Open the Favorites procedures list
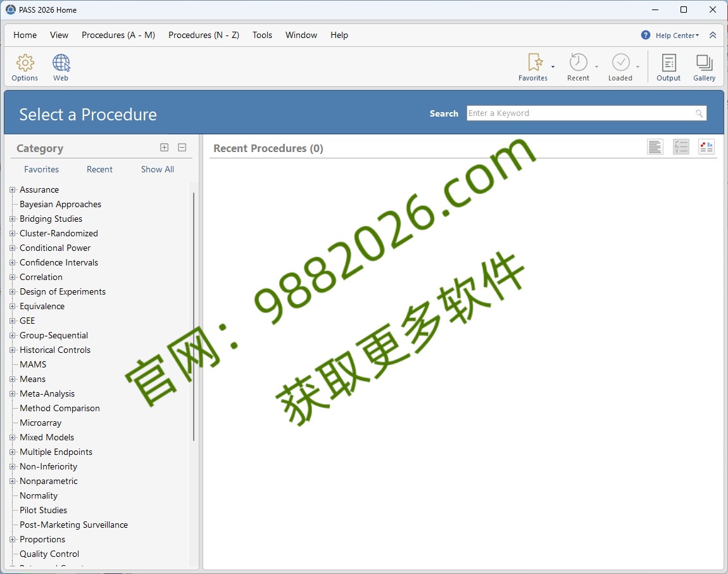Screen dimensions: 728x574 pyautogui.click(x=534, y=65)
